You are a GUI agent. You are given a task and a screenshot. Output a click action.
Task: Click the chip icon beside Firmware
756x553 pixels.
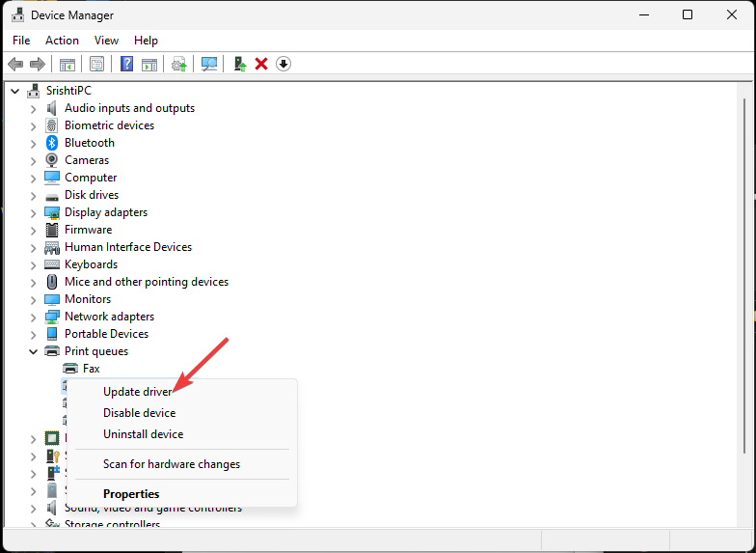point(52,230)
